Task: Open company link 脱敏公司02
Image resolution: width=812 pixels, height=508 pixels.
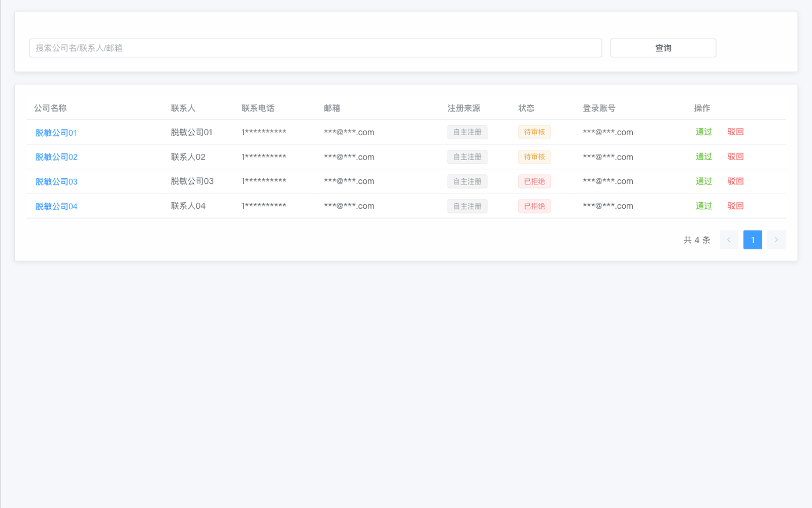Action: pyautogui.click(x=56, y=157)
